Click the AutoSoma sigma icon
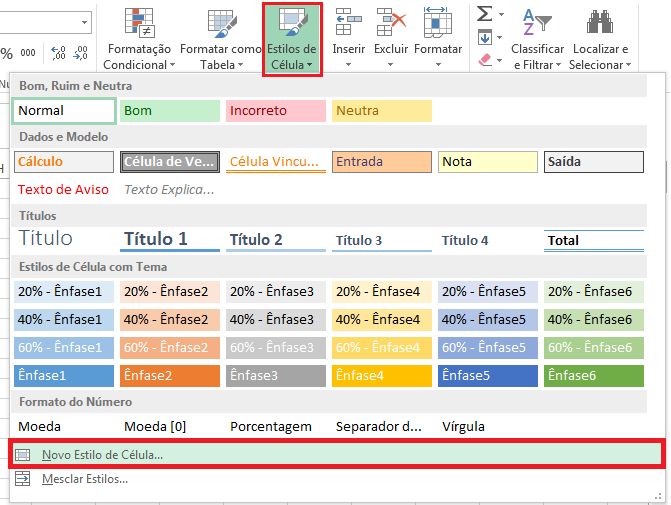 tap(485, 14)
